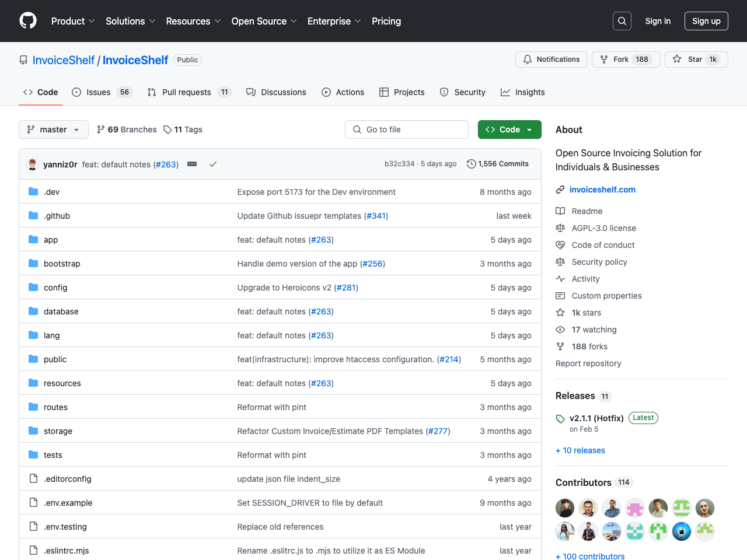Open pull request #277 link

coord(438,431)
